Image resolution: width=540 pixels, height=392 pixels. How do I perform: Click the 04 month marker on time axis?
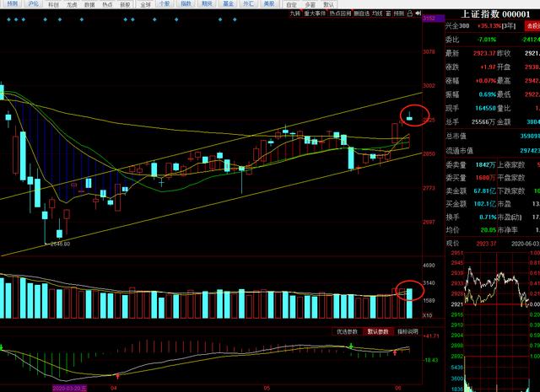coord(114,388)
